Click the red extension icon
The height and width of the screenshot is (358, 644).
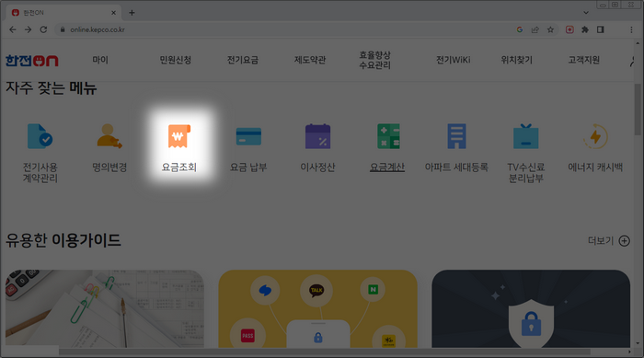[569, 29]
